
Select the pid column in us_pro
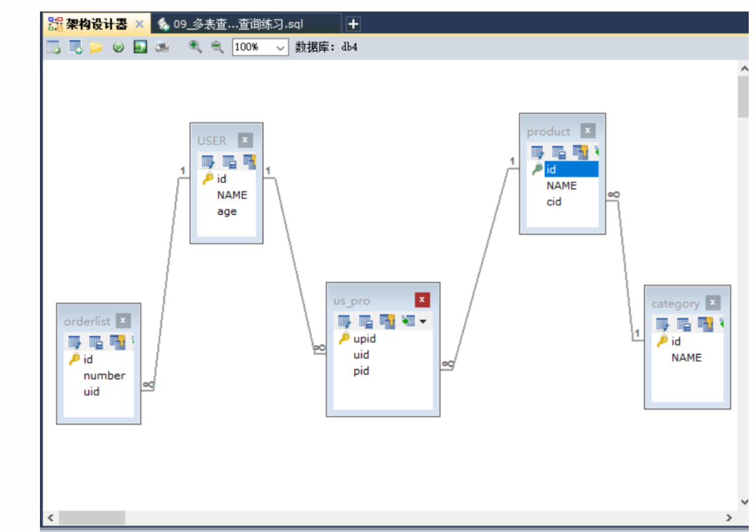click(362, 371)
